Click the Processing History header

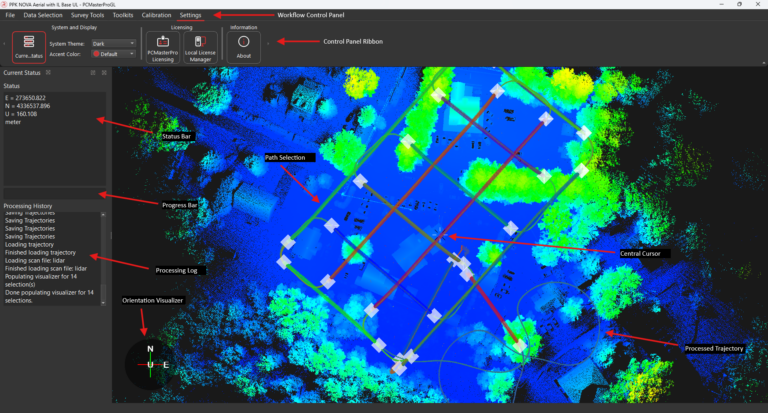27,206
